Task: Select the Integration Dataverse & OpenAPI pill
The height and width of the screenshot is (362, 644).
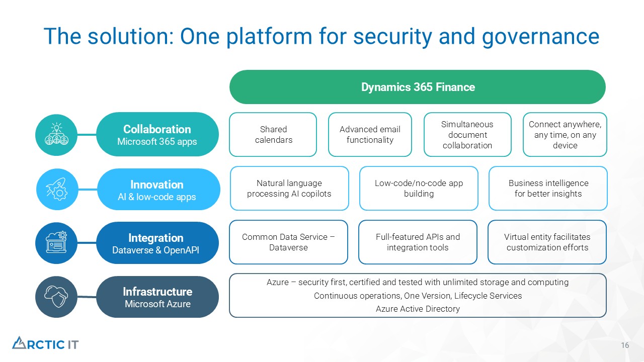Action: [156, 243]
